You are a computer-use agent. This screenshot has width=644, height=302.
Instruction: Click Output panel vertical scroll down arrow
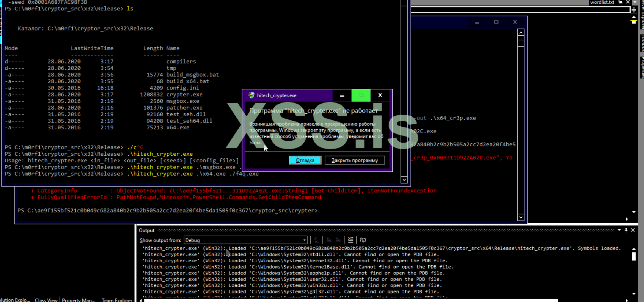(x=634, y=293)
